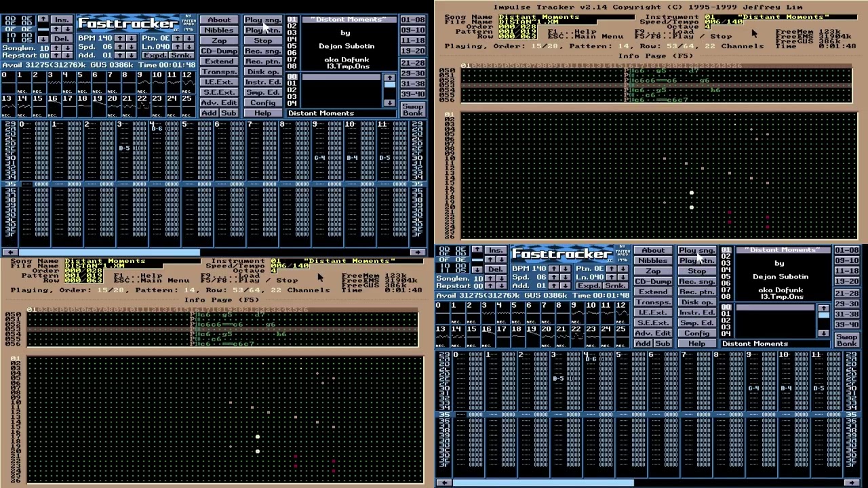The width and height of the screenshot is (868, 488).
Task: Select instrument bank 19-20, lower FastTracker
Action: pyautogui.click(x=847, y=281)
